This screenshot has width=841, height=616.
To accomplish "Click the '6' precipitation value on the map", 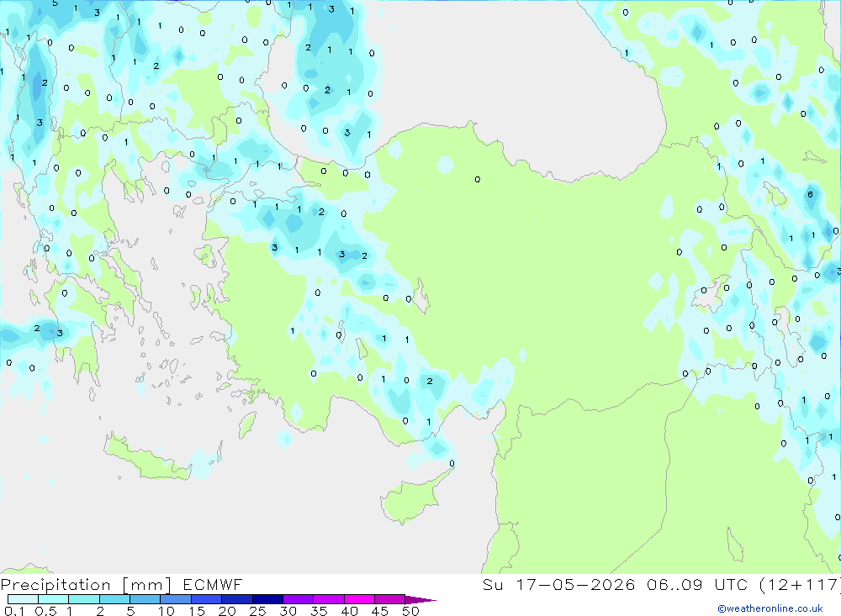I will pos(810,195).
